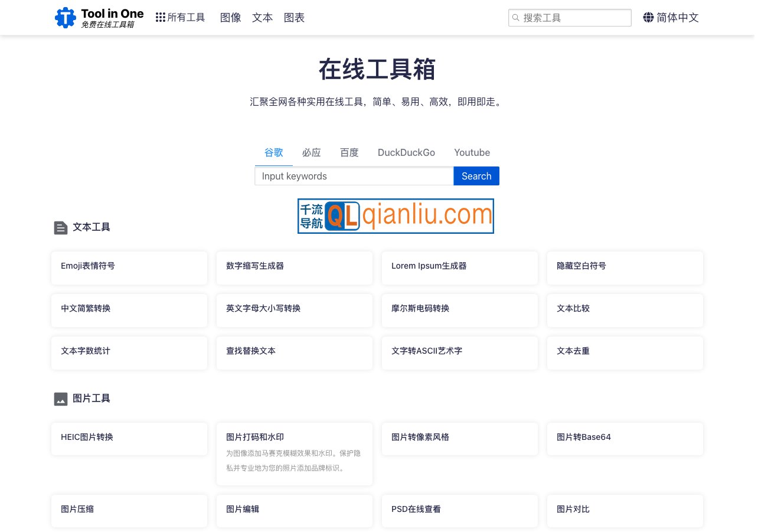This screenshot has width=758, height=532.
Task: Open the 文本 menu item
Action: point(262,17)
